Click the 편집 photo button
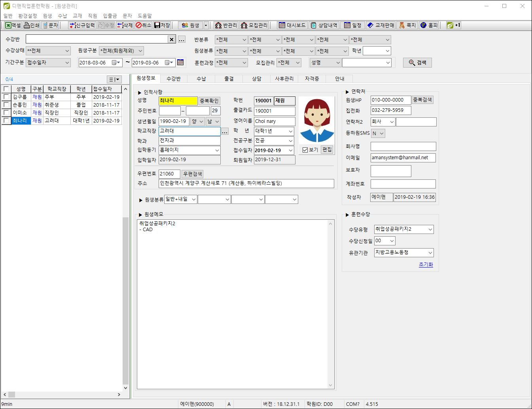 coord(327,150)
